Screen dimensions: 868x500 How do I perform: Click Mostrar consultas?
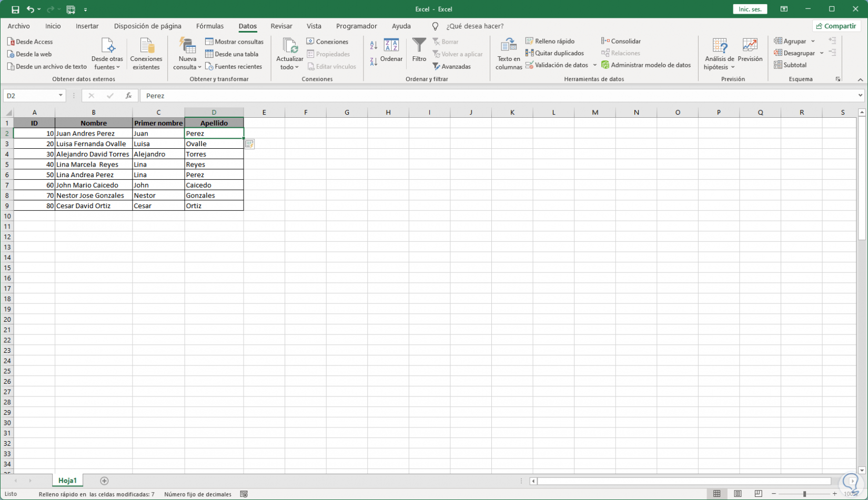[235, 42]
